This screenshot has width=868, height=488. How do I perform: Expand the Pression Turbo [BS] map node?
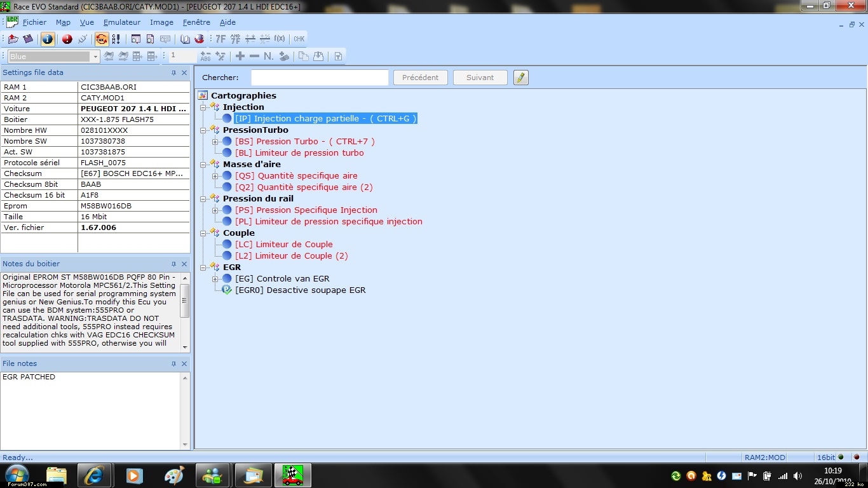coord(215,142)
